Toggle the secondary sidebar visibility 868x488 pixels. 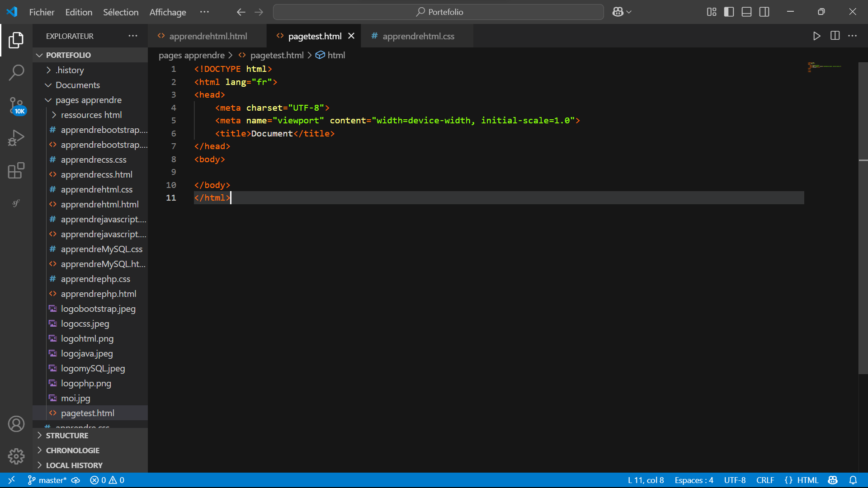pyautogui.click(x=764, y=12)
